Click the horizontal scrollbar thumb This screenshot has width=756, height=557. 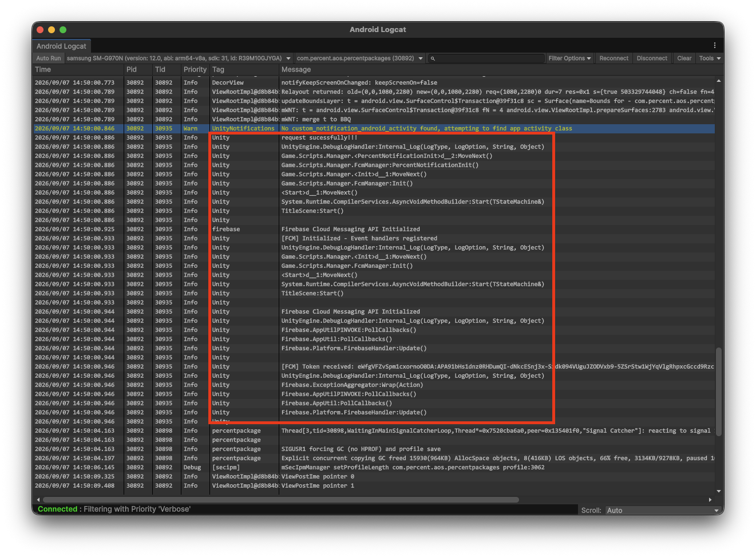click(x=281, y=500)
